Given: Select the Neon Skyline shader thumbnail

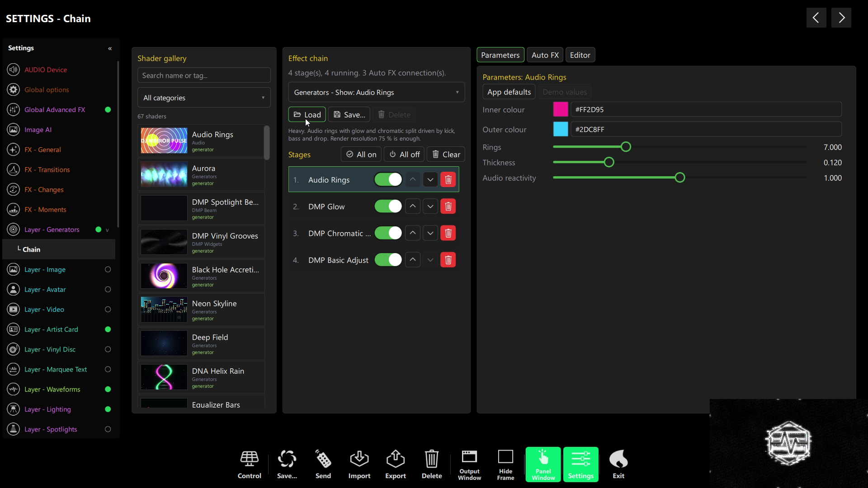Looking at the screenshot, I should point(164,310).
